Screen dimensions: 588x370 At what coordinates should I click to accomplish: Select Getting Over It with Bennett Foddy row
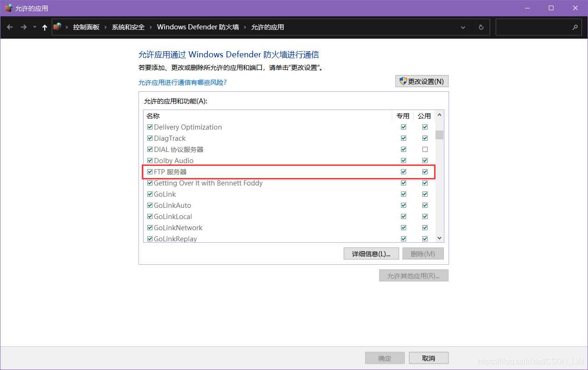(x=208, y=183)
